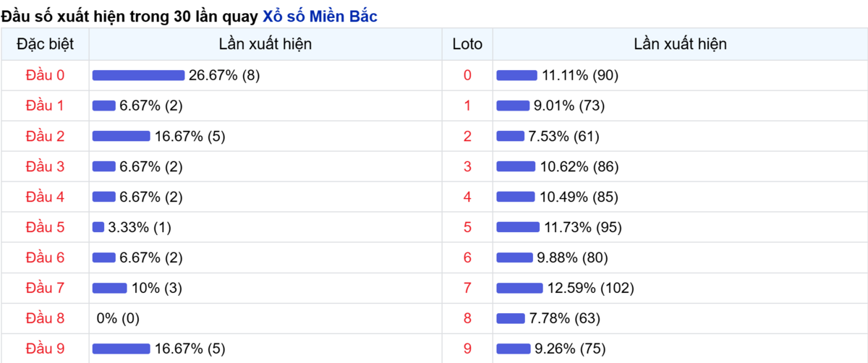868x363 pixels.
Task: Click the 11.73% (95) bar for Loto 5
Action: 518,227
